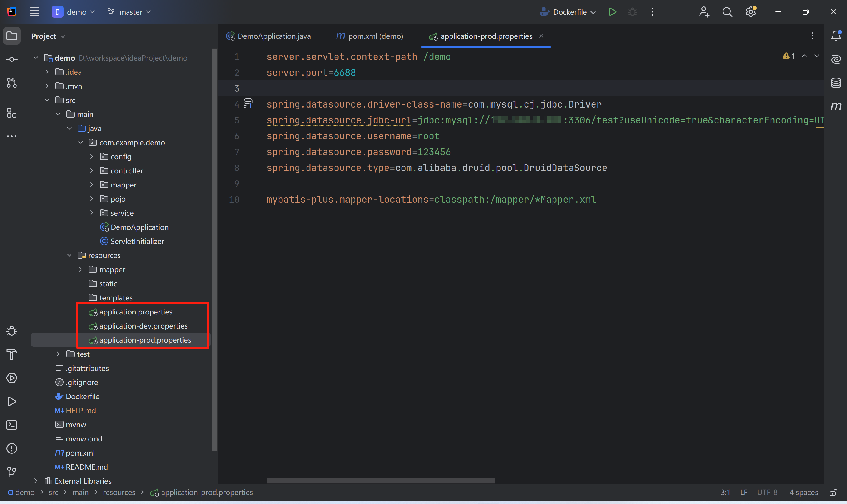Screen dimensions: 847x504
Task: Click the editor horizontal scrollbar
Action: pyautogui.click(x=381, y=480)
